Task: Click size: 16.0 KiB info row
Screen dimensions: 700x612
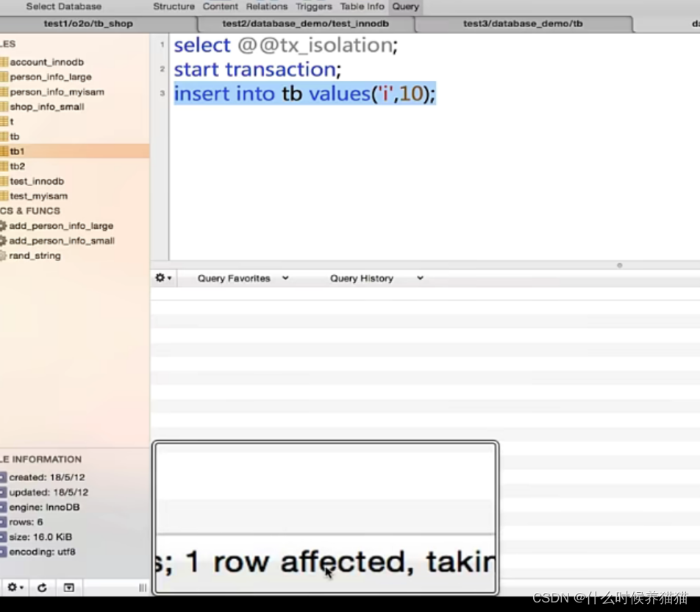Action: [40, 537]
